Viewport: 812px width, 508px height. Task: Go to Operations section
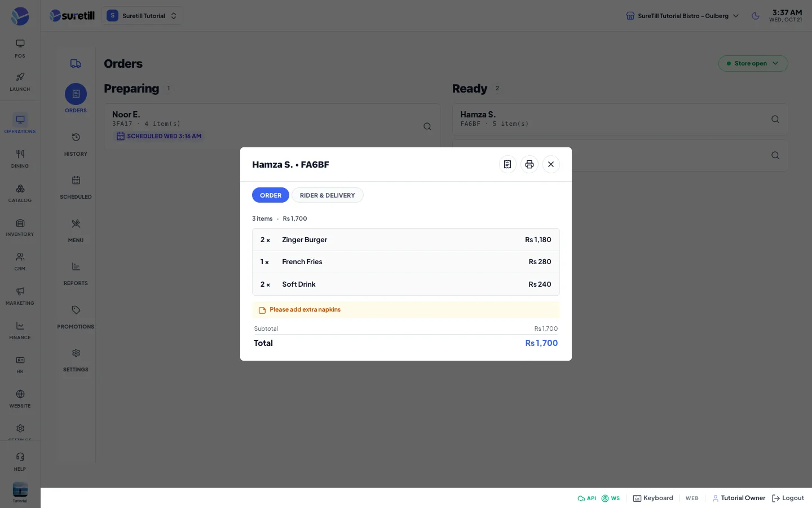click(20, 124)
